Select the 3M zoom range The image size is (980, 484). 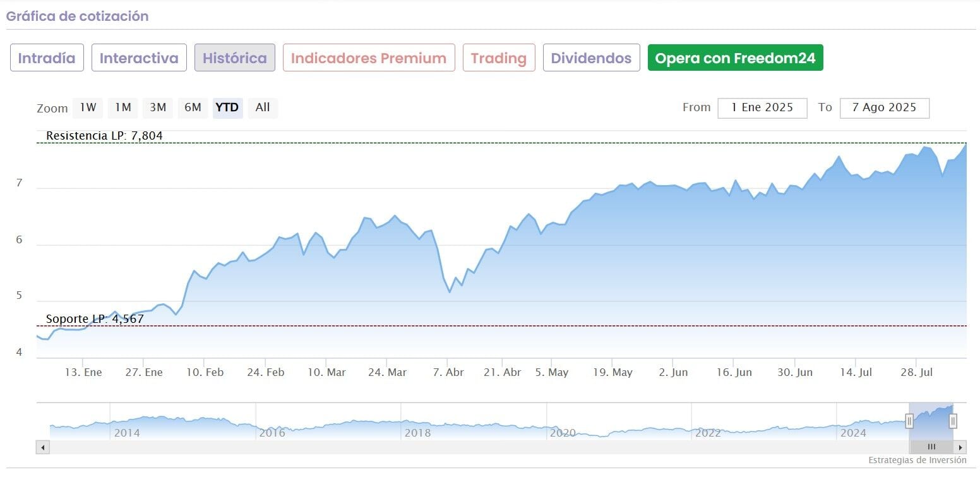coord(158,107)
